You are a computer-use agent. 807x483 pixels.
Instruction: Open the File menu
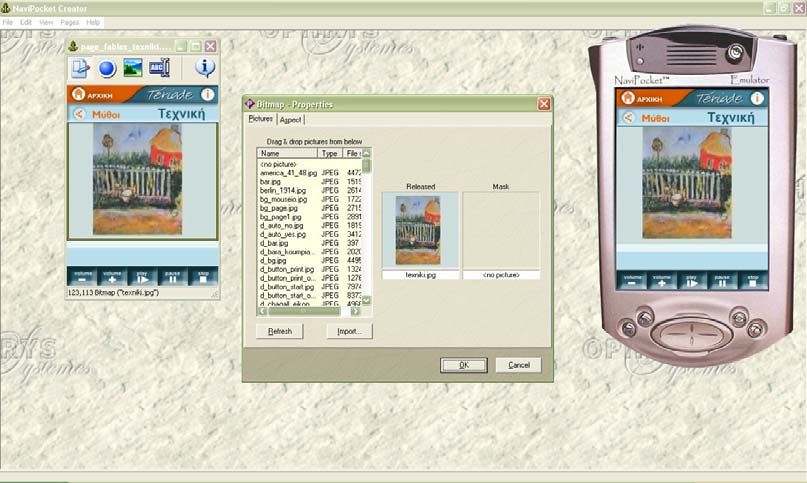(x=7, y=23)
